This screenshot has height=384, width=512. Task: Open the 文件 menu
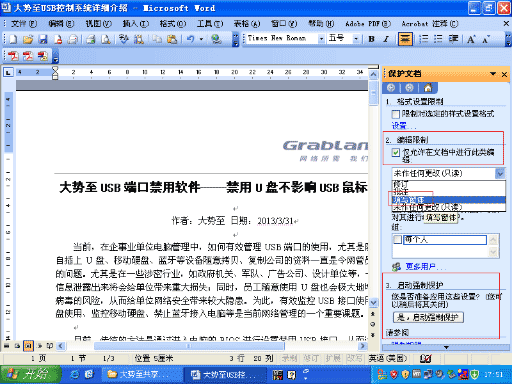[24, 24]
